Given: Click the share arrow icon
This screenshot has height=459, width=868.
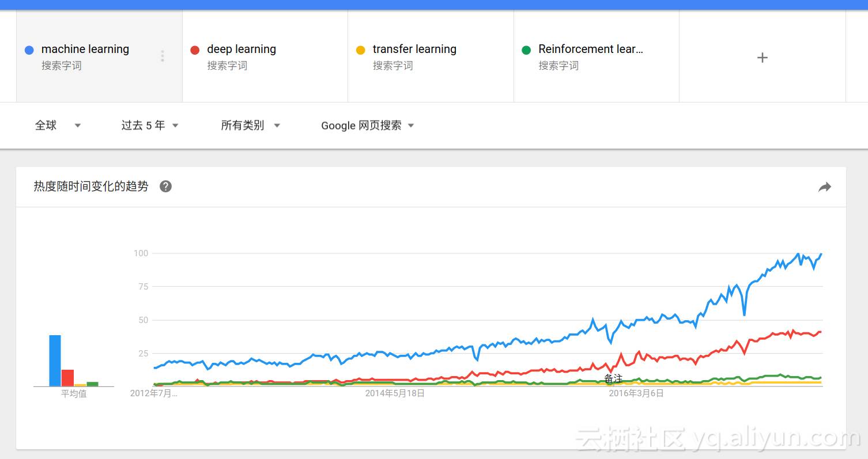Looking at the screenshot, I should pyautogui.click(x=825, y=187).
